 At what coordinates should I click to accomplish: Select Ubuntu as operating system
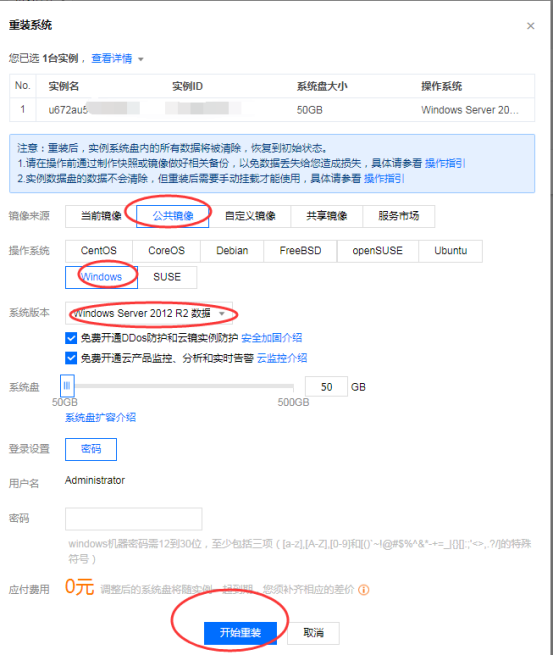point(450,251)
